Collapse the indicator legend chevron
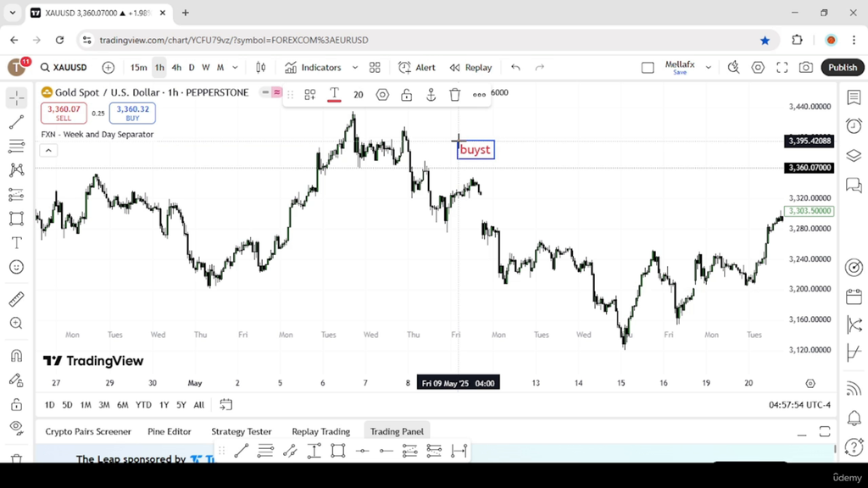 pyautogui.click(x=48, y=151)
